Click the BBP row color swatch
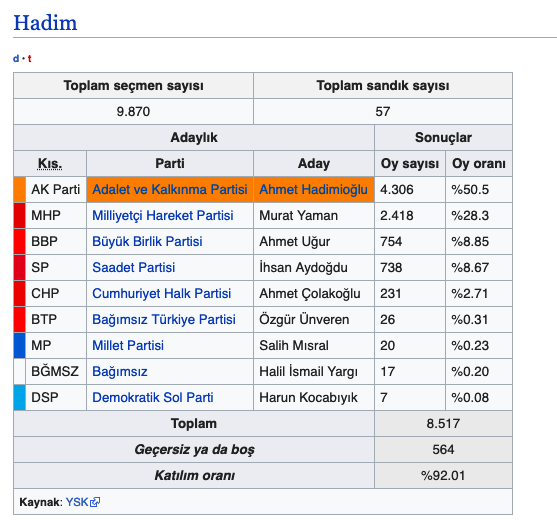The image size is (557, 531). [x=20, y=241]
